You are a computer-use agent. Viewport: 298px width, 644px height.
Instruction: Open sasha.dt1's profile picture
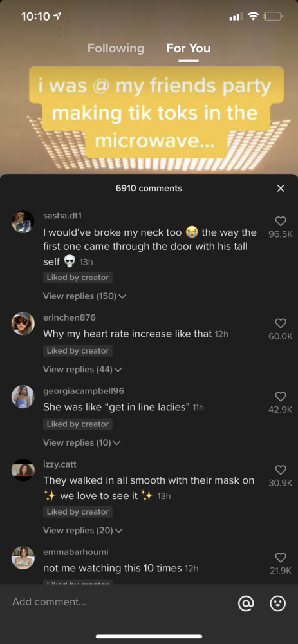tap(23, 222)
